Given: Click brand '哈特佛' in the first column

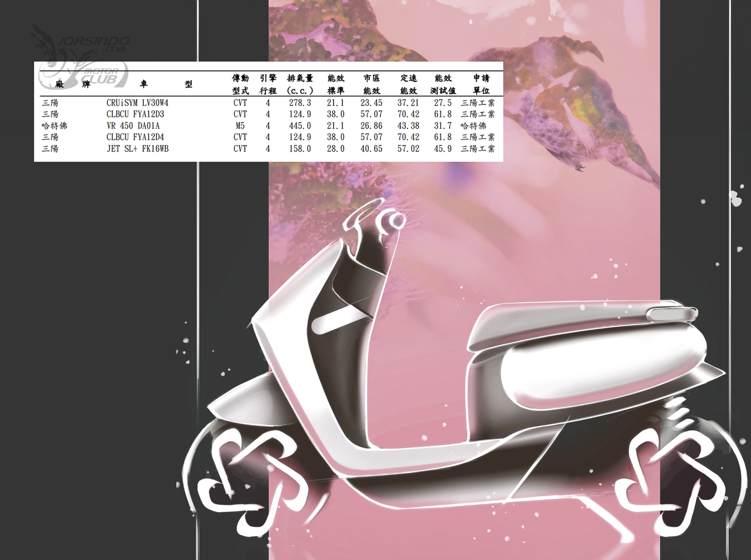Looking at the screenshot, I should [x=55, y=126].
